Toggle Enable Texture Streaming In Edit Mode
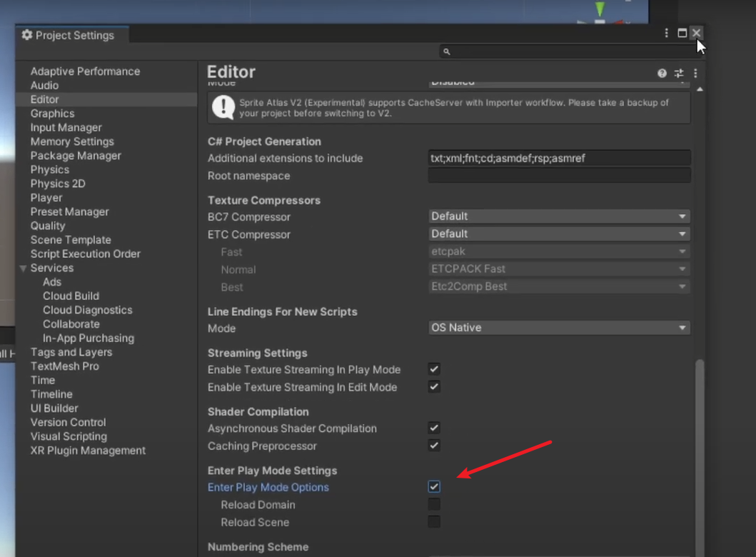 click(434, 387)
